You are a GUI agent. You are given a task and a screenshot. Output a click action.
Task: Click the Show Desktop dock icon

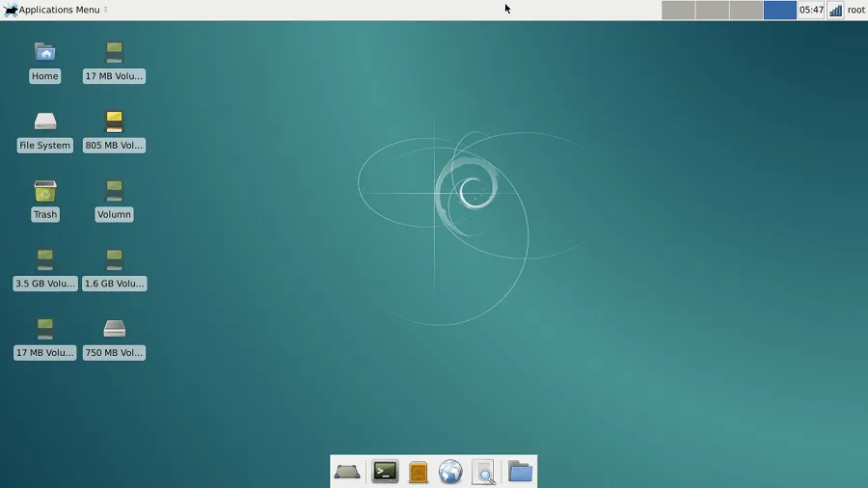tap(347, 472)
